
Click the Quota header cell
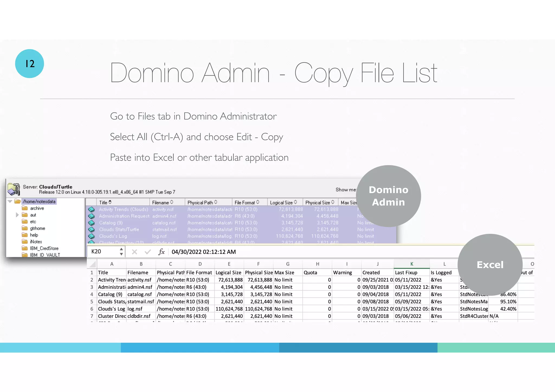[317, 273]
